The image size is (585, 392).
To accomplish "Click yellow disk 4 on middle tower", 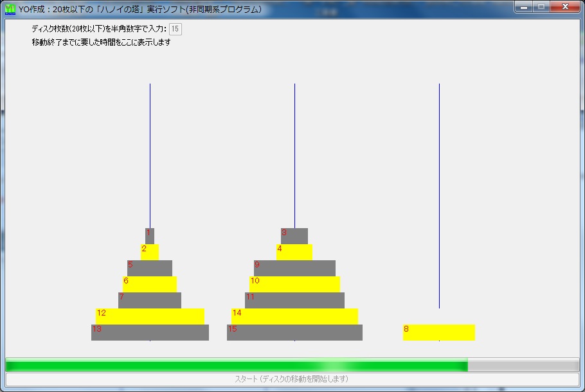I will 294,252.
